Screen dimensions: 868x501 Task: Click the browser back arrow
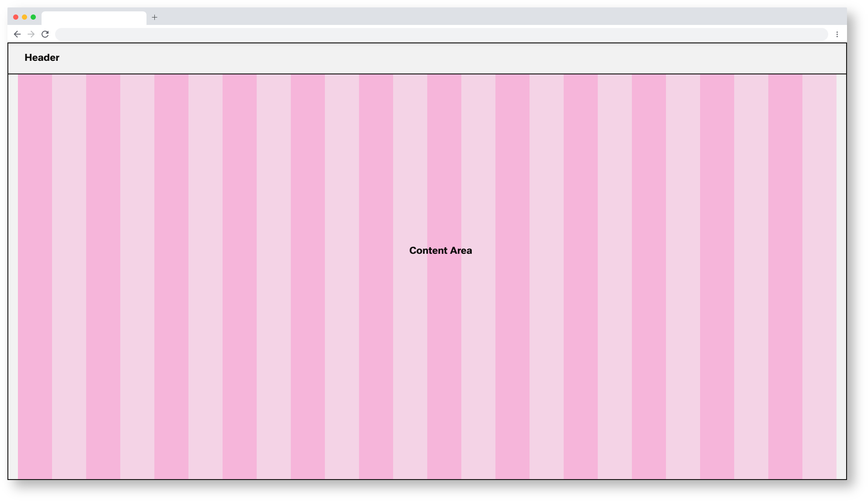click(17, 34)
